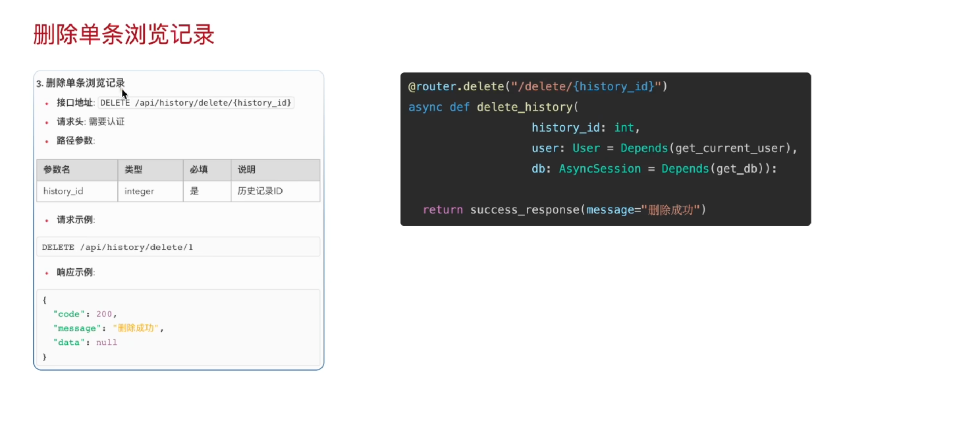The width and height of the screenshot is (980, 425).
Task: Click the 必填 table header
Action: 207,170
